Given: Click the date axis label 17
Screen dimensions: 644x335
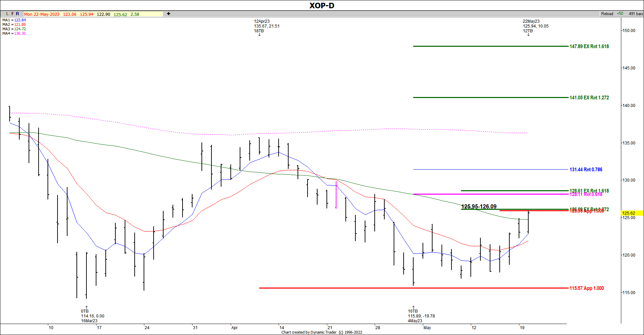Looking at the screenshot, I should click(x=99, y=328).
